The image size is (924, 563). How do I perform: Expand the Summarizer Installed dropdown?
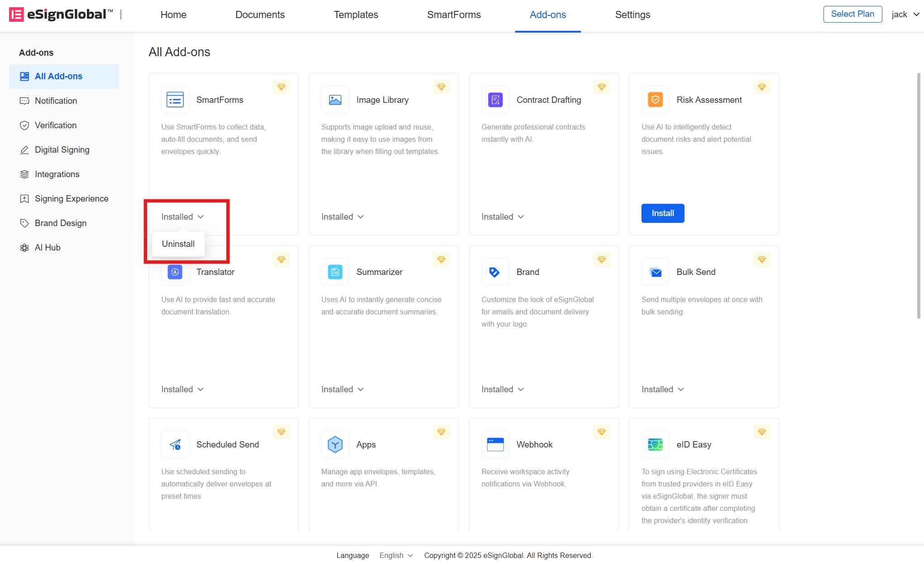point(342,389)
